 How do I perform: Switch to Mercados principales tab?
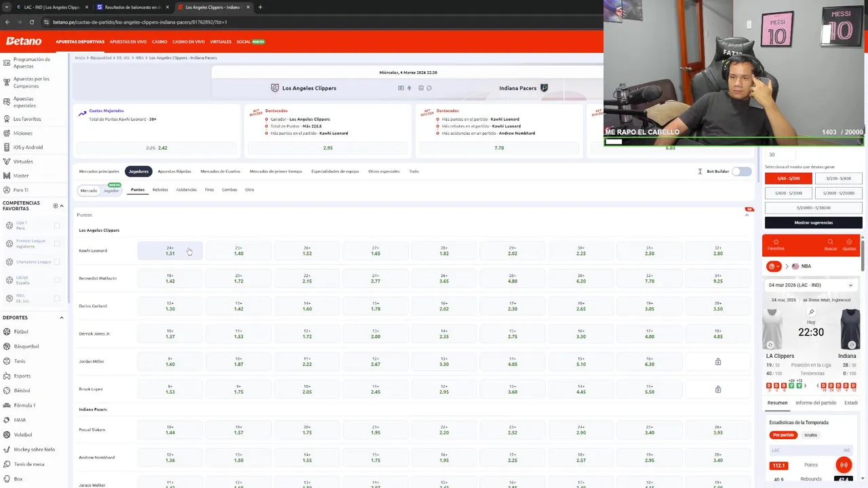tap(99, 171)
